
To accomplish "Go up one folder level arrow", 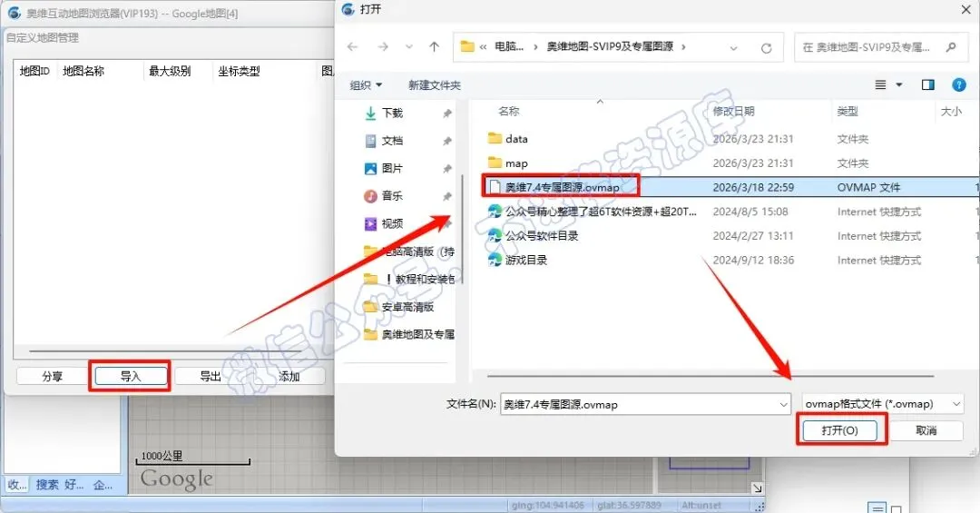I will pos(435,47).
